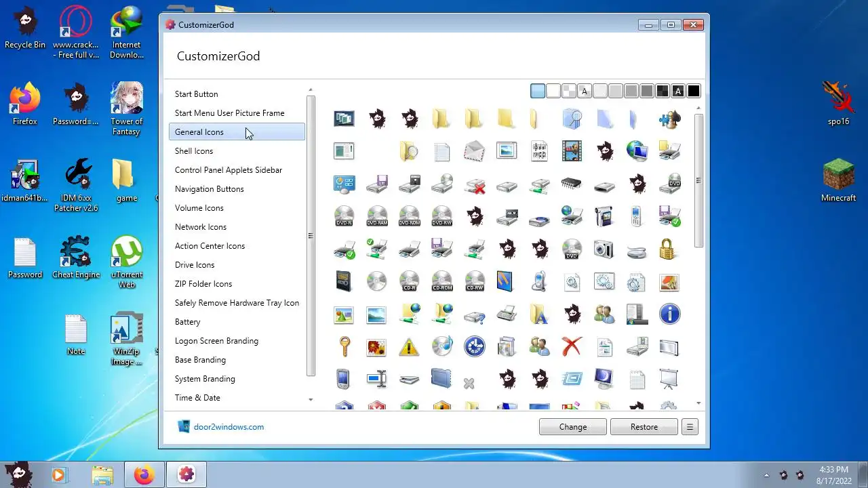
Task: Choose the light checkered transparency background swatch
Action: point(569,91)
